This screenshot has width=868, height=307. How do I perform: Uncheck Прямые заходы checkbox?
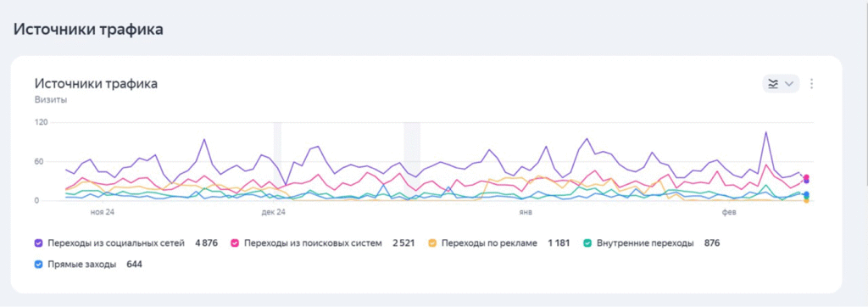point(38,265)
